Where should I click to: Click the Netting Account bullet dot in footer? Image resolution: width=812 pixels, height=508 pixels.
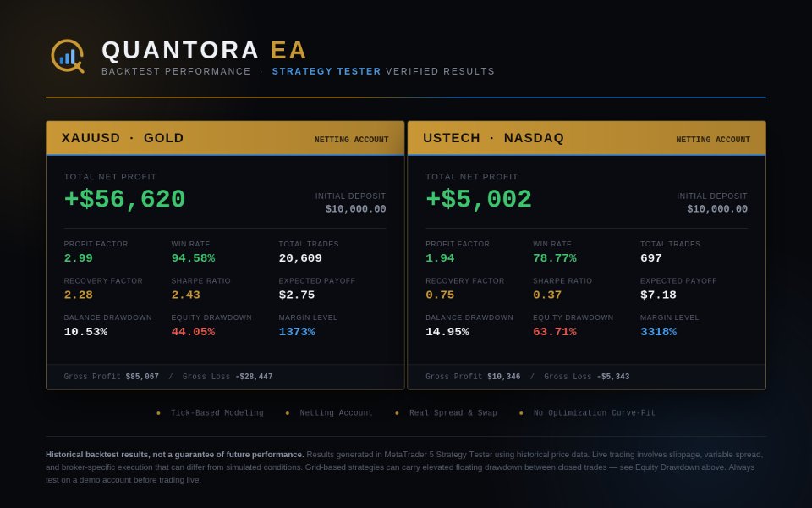click(288, 413)
